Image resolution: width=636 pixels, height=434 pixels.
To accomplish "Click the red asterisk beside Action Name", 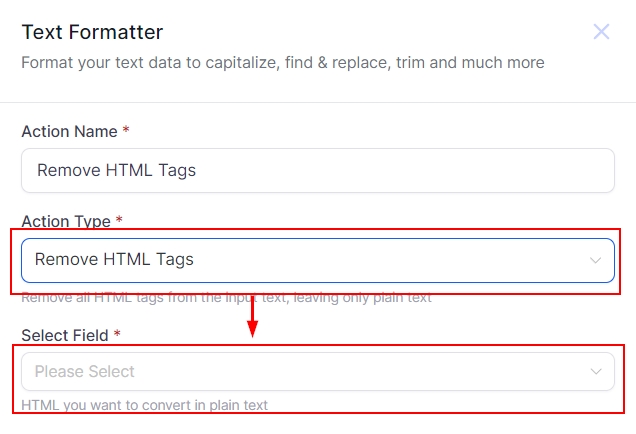I will pos(126,131).
